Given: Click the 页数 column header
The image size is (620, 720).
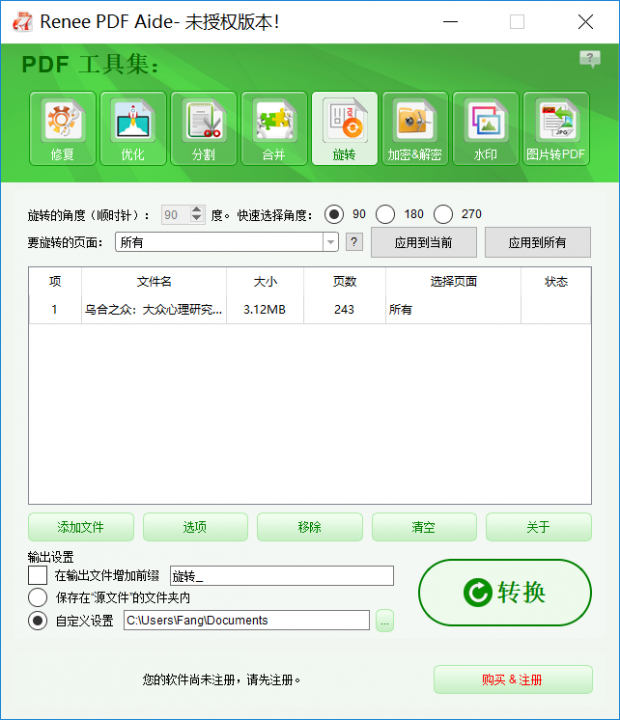Looking at the screenshot, I should (344, 281).
